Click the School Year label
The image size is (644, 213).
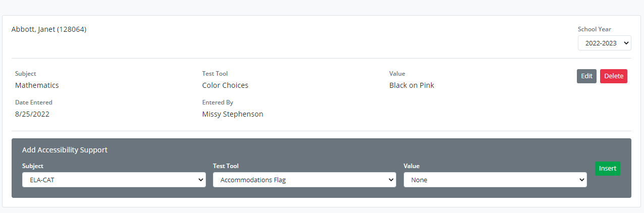coord(594,29)
